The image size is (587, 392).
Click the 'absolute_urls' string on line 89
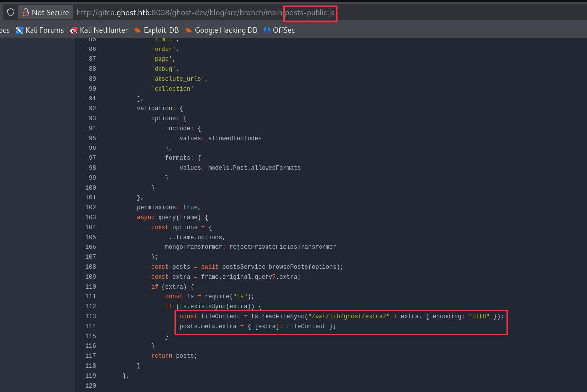point(178,79)
